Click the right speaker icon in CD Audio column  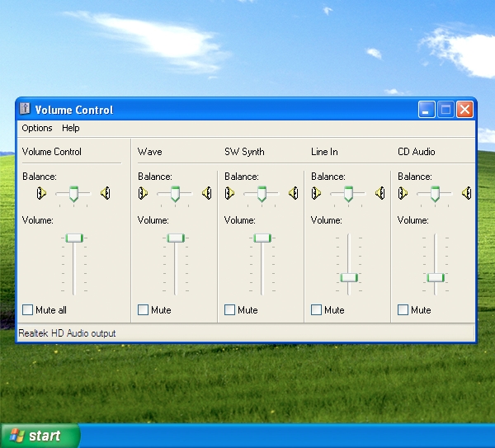pyautogui.click(x=467, y=193)
